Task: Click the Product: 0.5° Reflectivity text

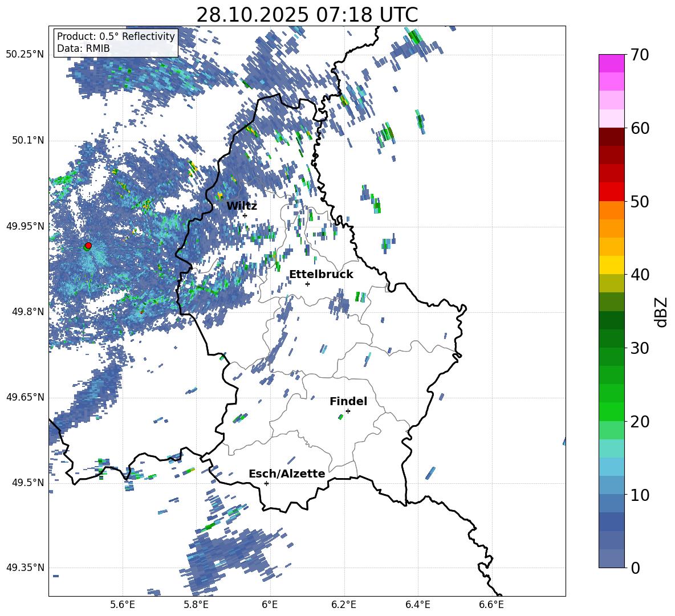Action: click(x=116, y=36)
